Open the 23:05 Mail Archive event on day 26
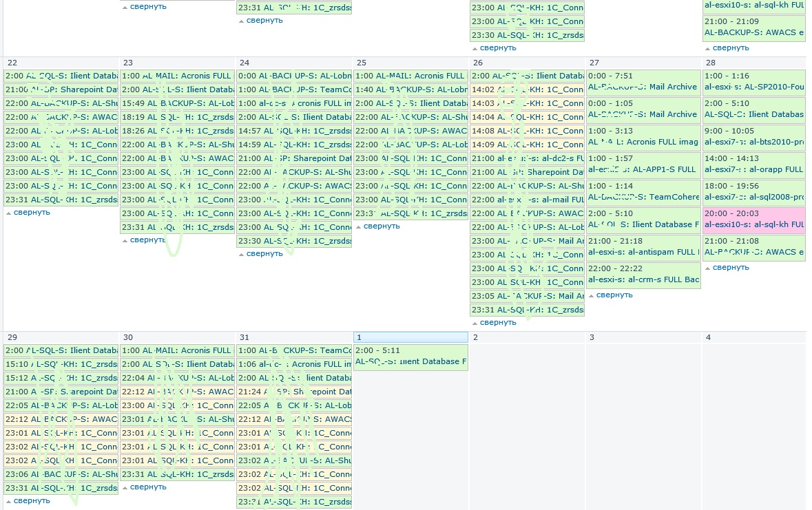Screen dimensions: 812x510 point(527,296)
